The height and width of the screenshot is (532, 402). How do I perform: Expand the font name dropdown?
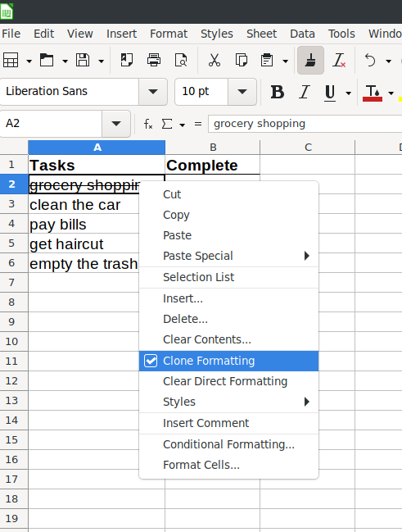click(153, 92)
